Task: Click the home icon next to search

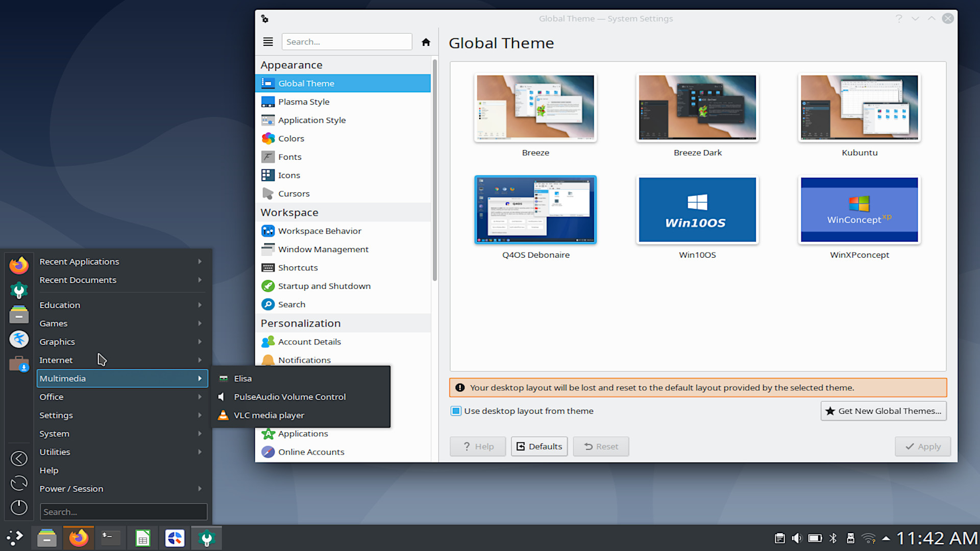Action: 425,41
